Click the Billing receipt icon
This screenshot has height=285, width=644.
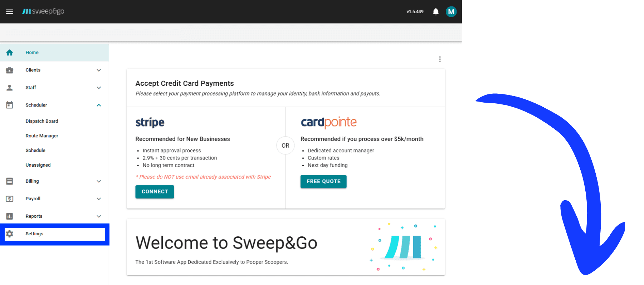[9, 181]
